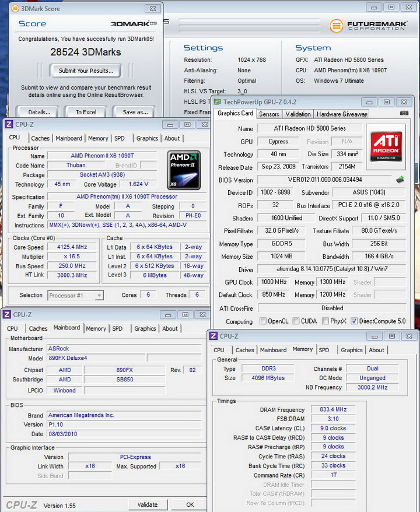
Task: Open Graphics tab in the CPU-Z processor window
Action: point(147,138)
